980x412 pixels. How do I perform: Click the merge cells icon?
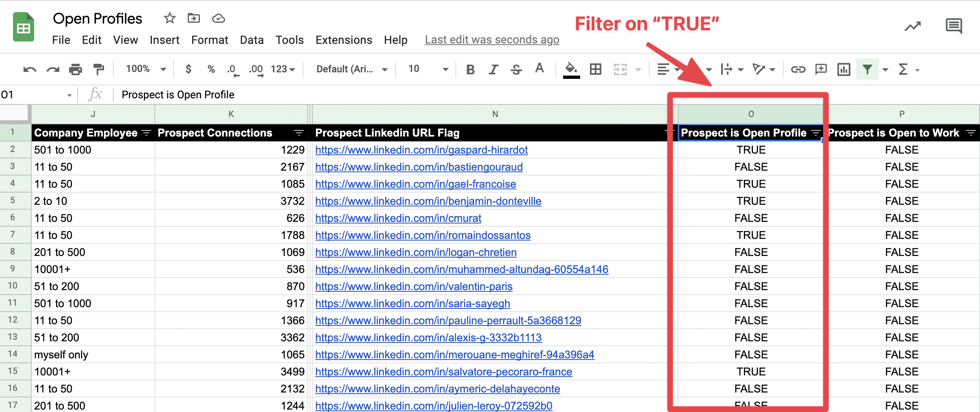pos(620,69)
